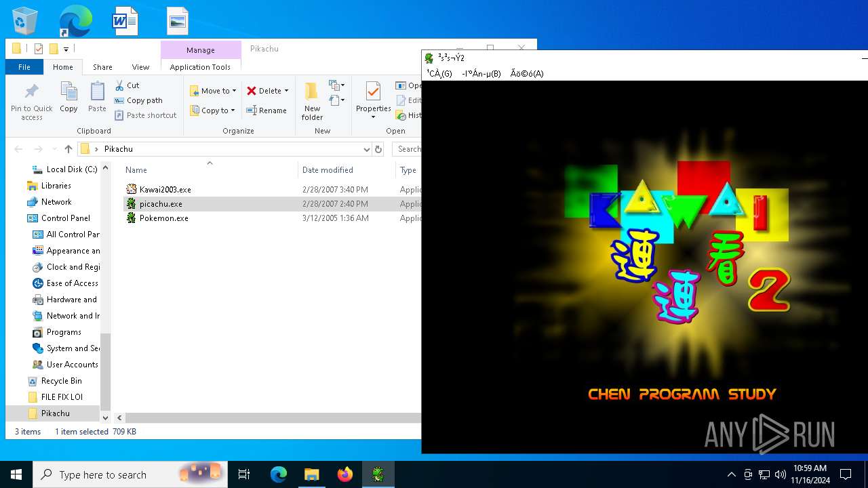Open the File menu tab
The width and height of the screenshot is (868, 488).
24,67
